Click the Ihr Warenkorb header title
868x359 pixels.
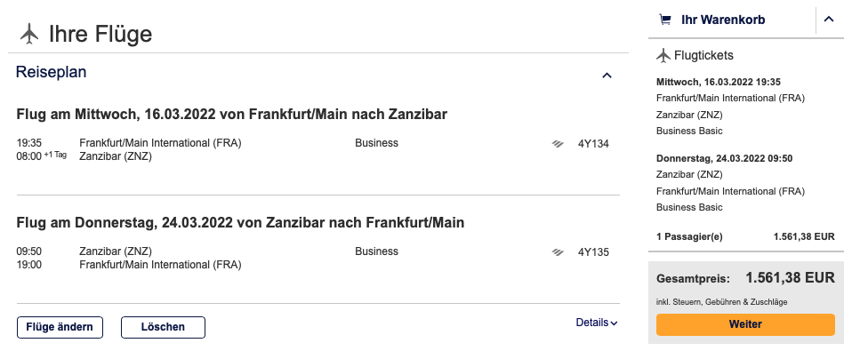coord(722,20)
